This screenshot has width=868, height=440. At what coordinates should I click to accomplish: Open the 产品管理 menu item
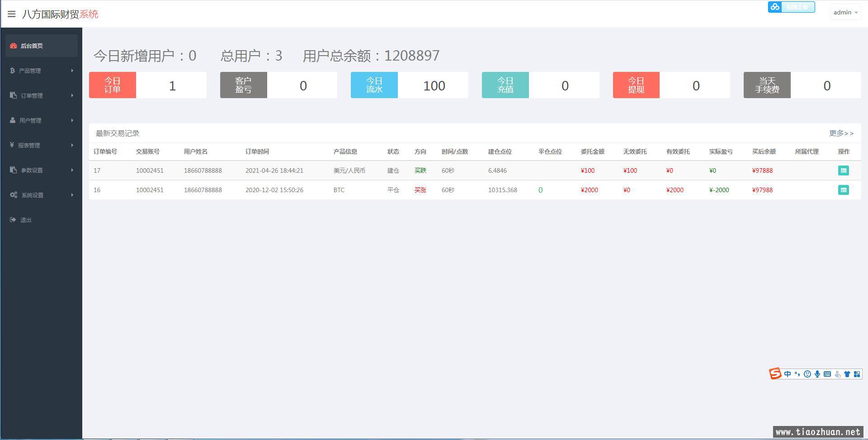point(42,71)
